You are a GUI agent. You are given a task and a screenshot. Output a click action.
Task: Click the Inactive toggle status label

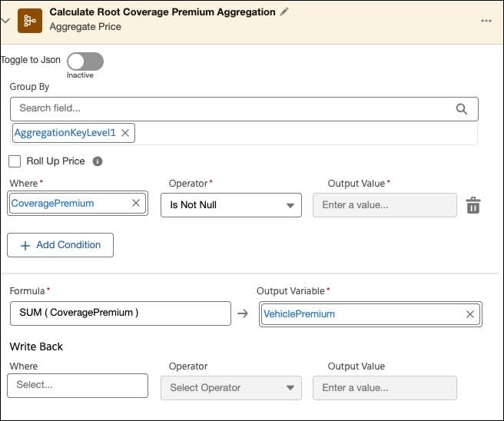(80, 75)
